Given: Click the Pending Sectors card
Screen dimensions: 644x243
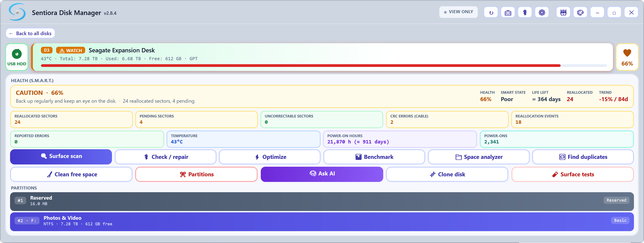Looking at the screenshot, I should coord(196,119).
